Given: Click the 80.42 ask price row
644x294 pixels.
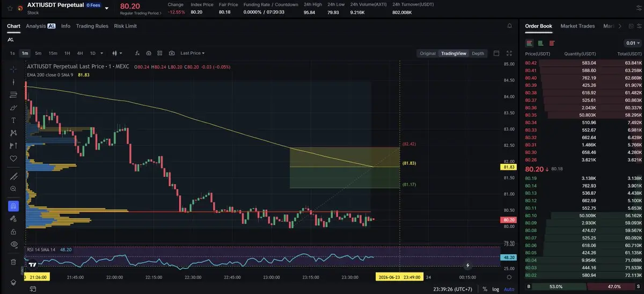Looking at the screenshot, I should click(x=583, y=63).
